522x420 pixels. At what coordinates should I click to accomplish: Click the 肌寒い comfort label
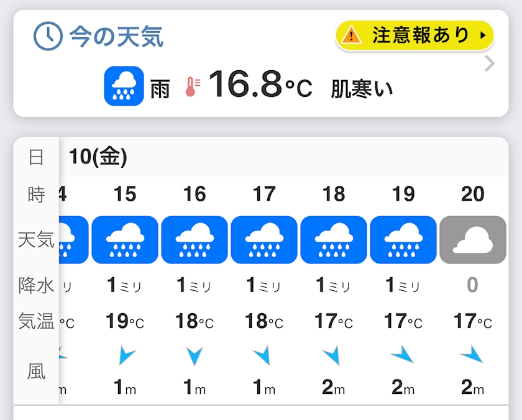coord(362,88)
